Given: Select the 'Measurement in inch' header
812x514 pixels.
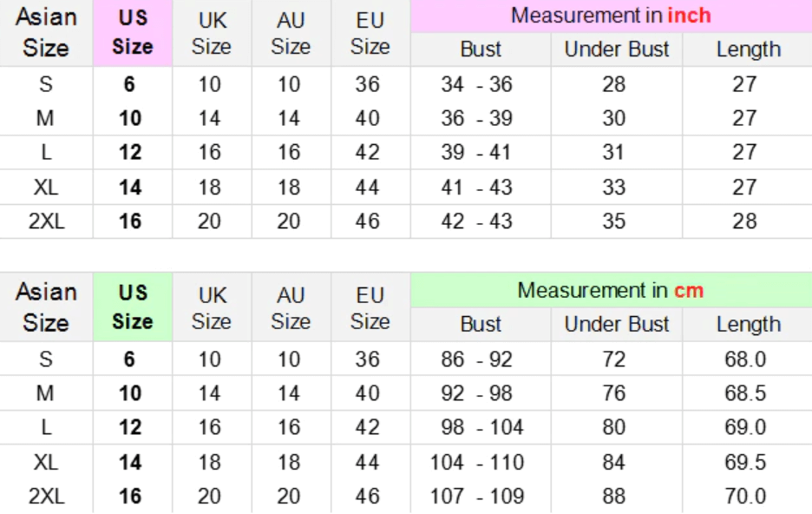Looking at the screenshot, I should tap(611, 16).
